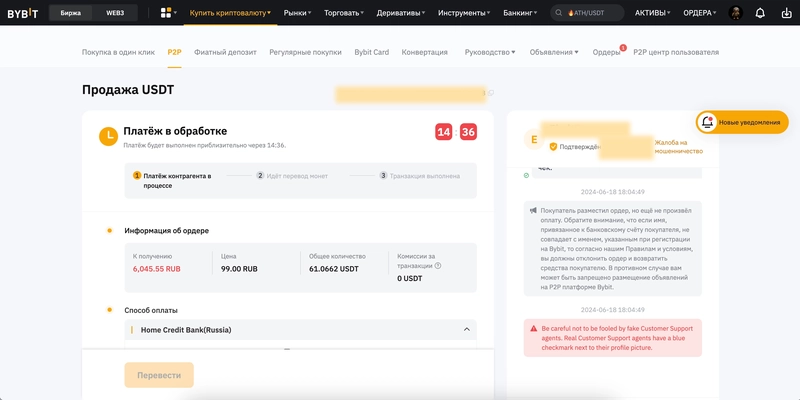This screenshot has width=800, height=400.
Task: Open Фиатный депозит tab
Action: click(x=225, y=52)
